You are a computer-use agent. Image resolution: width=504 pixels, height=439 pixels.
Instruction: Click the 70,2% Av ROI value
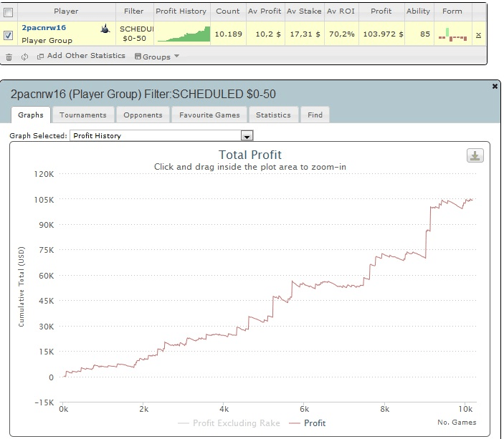coord(342,34)
